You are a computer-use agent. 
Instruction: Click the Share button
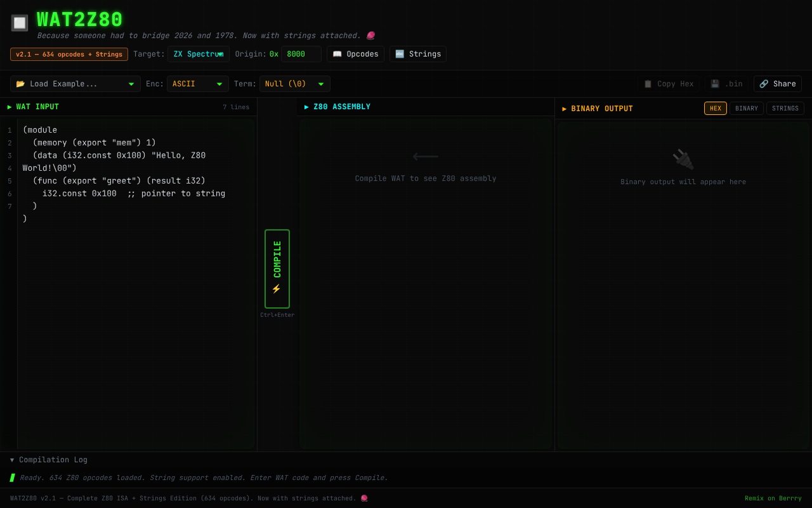[x=778, y=84]
